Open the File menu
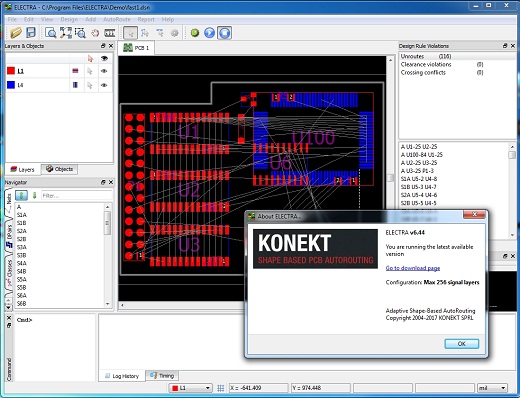 [x=12, y=19]
